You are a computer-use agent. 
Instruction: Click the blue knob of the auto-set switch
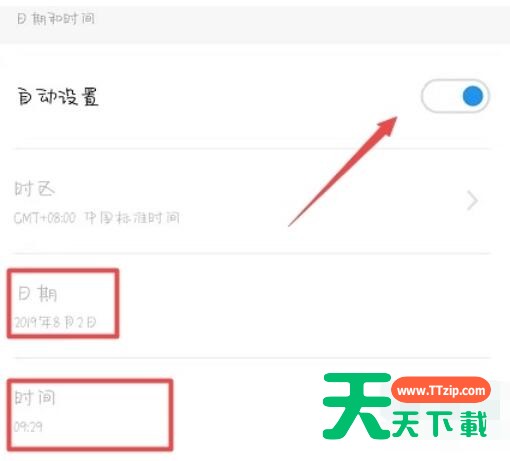pos(473,96)
